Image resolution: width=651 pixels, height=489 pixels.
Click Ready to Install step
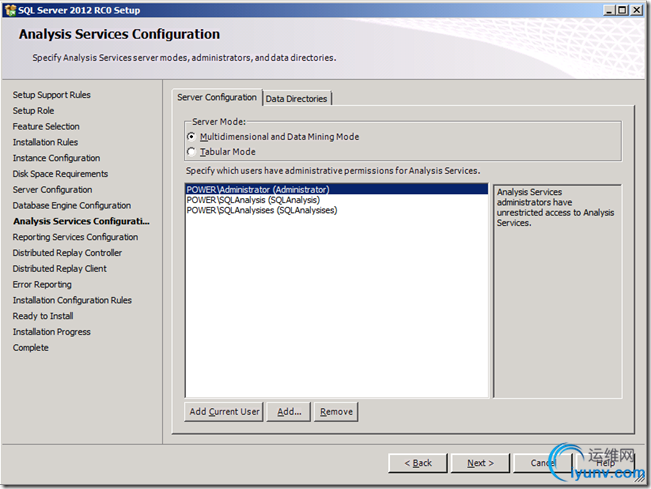click(43, 316)
